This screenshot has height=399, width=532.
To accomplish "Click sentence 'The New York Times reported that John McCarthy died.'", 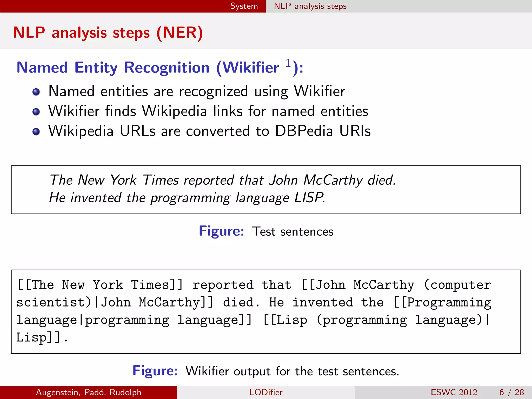I will click(223, 180).
